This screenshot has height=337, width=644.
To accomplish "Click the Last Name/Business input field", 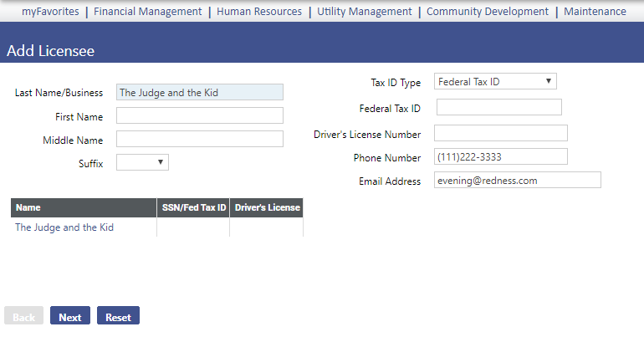I will click(x=199, y=93).
